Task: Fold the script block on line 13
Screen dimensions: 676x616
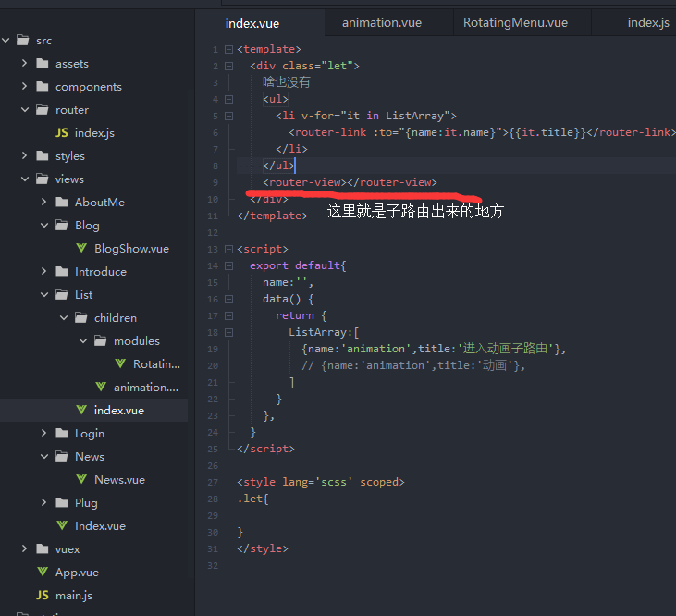Action: click(229, 249)
